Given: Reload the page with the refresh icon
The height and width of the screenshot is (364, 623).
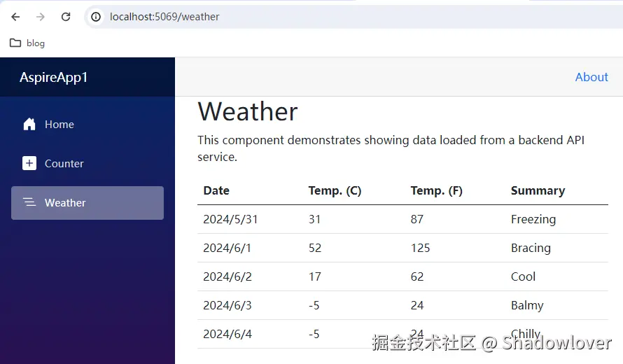Looking at the screenshot, I should click(66, 17).
